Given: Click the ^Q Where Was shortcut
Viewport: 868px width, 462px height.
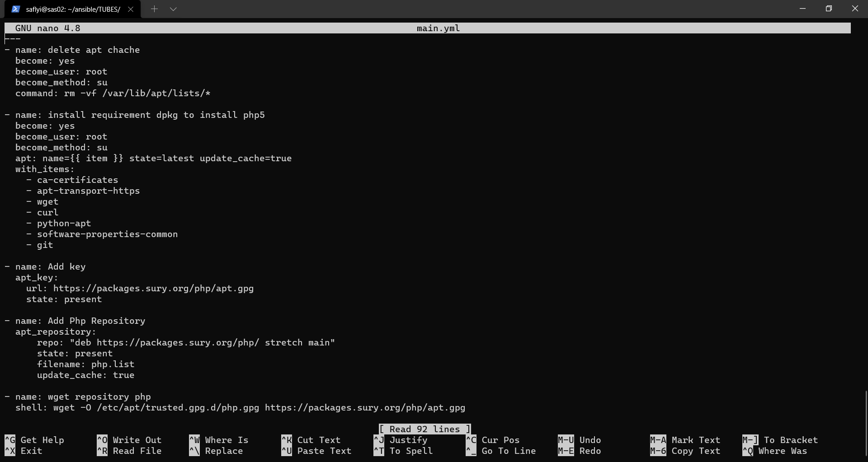Looking at the screenshot, I should tap(775, 451).
